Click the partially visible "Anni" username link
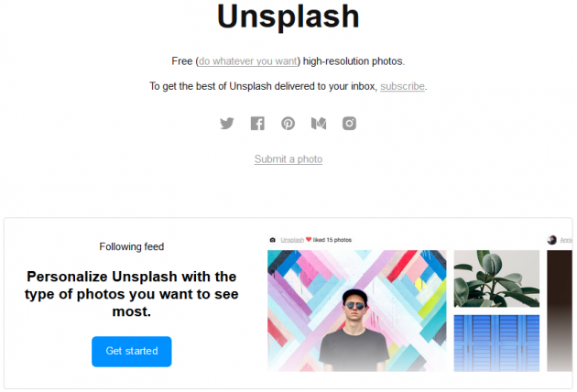Screen dimensions: 577x392 pyautogui.click(x=566, y=240)
